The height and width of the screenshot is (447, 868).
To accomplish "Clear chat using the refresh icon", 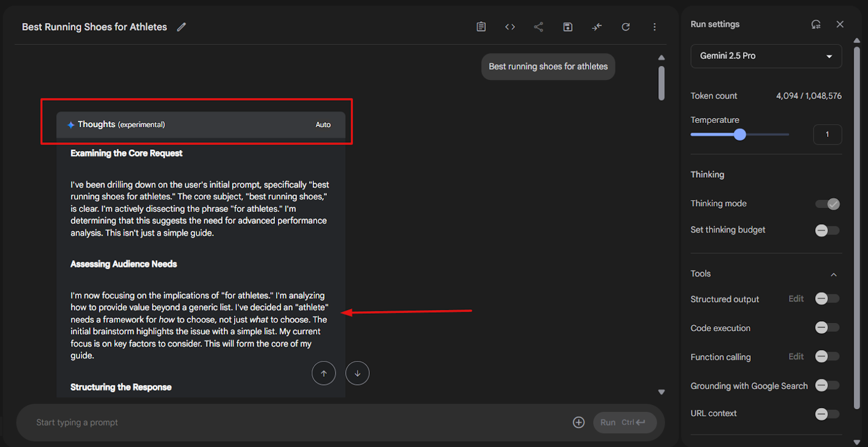I will [x=626, y=27].
